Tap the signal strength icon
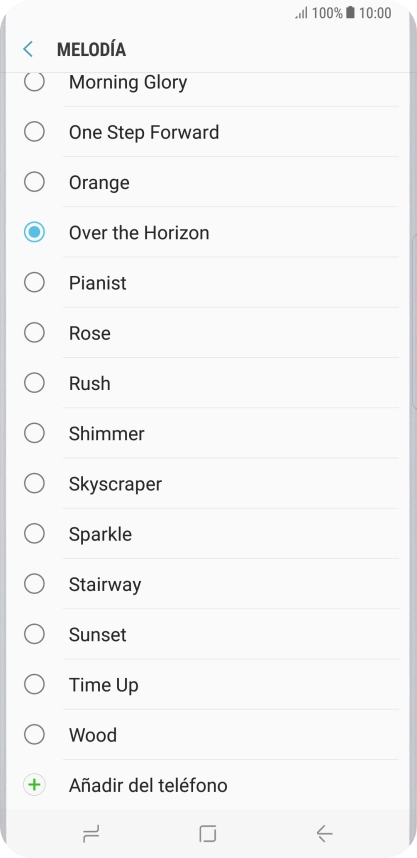Screen dimensions: 417x858 pyautogui.click(x=302, y=13)
